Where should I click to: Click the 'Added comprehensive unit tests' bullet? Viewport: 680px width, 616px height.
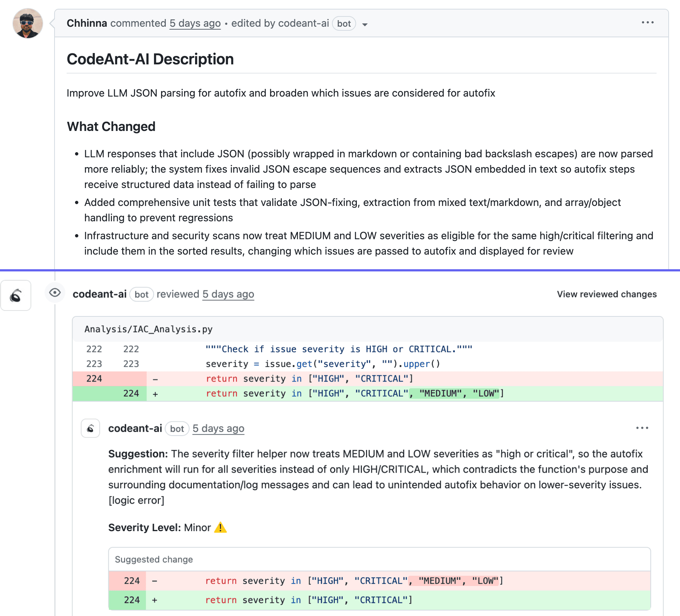[x=352, y=210]
